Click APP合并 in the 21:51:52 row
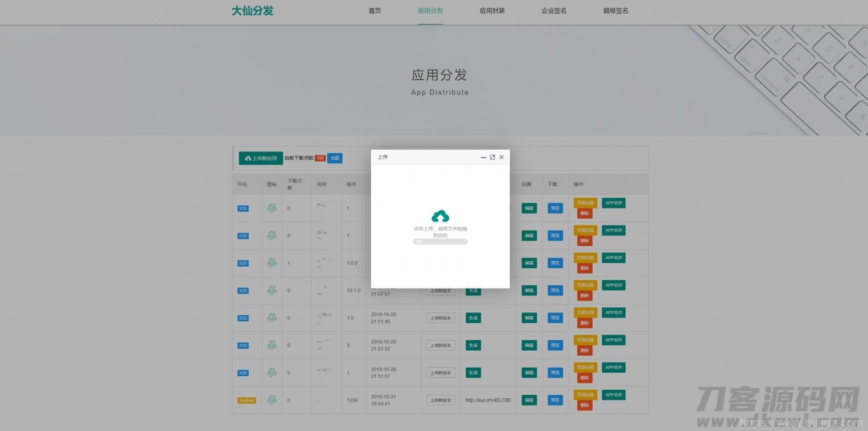 tap(614, 340)
